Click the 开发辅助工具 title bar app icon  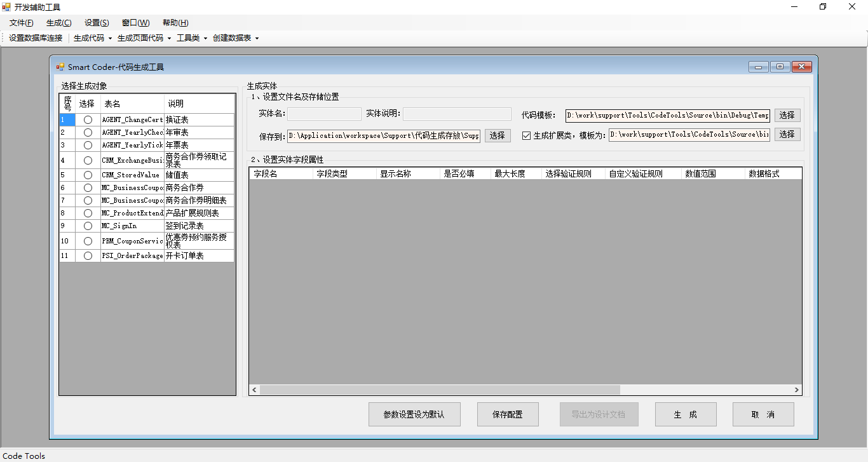click(6, 7)
